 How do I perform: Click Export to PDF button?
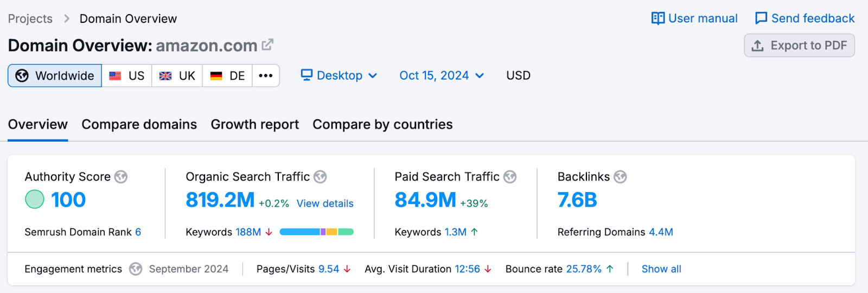[x=800, y=46]
